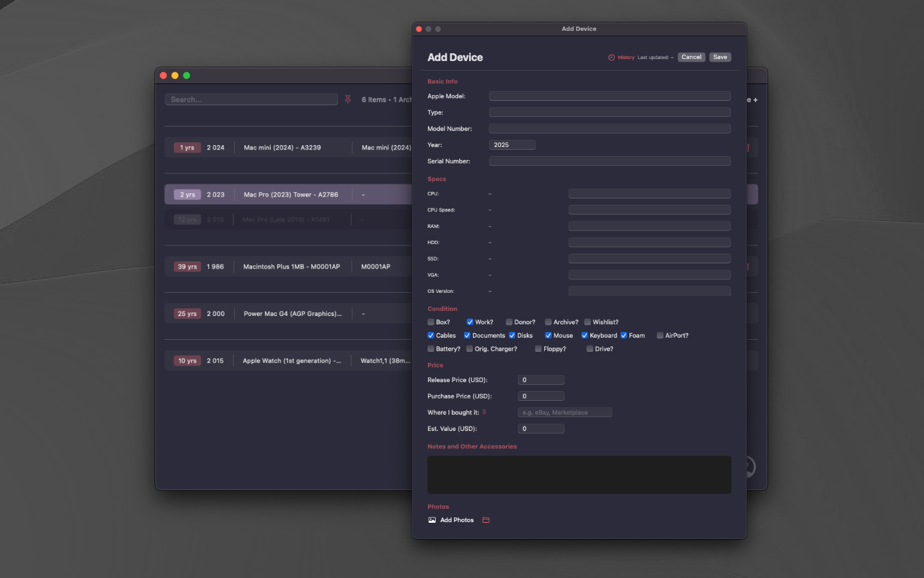Click the 6 Items count text
The height and width of the screenshot is (578, 924).
point(373,100)
